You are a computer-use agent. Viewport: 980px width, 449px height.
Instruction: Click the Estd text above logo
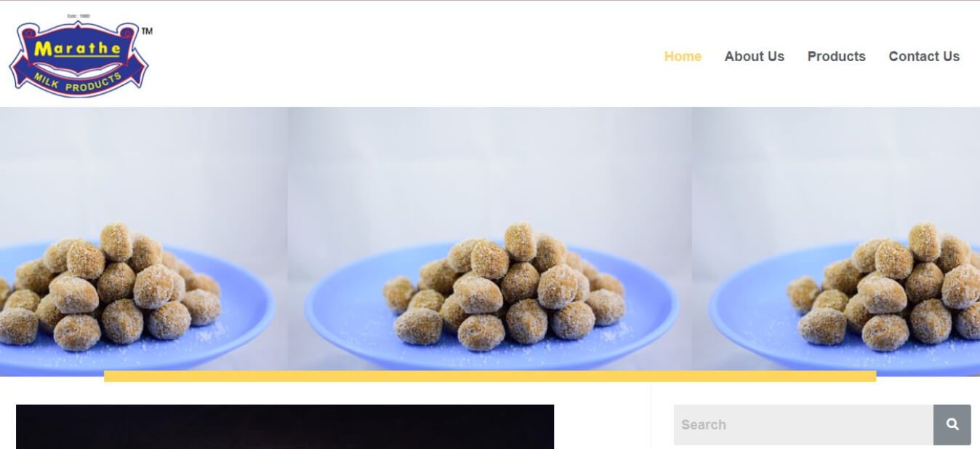[78, 16]
